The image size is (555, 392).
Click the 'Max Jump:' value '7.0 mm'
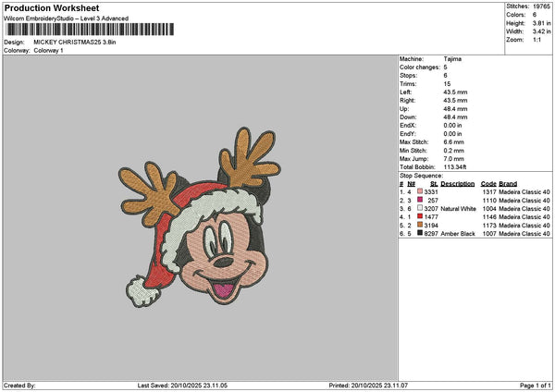454,159
